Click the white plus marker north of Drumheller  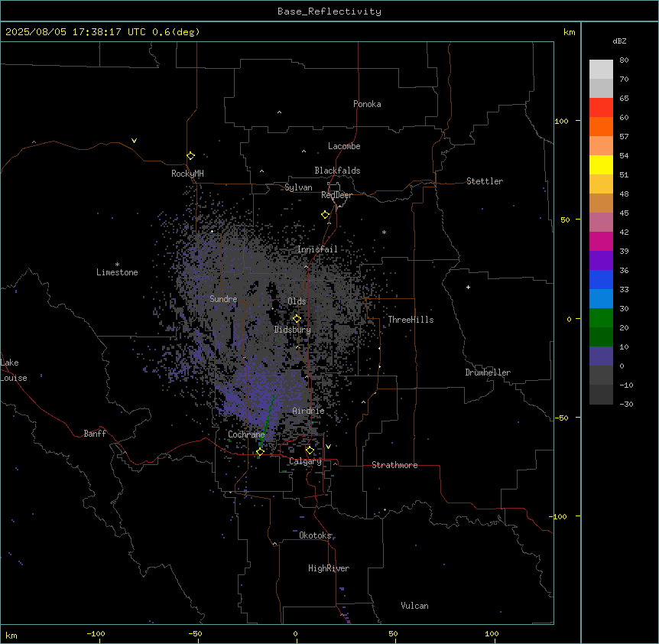pos(468,287)
